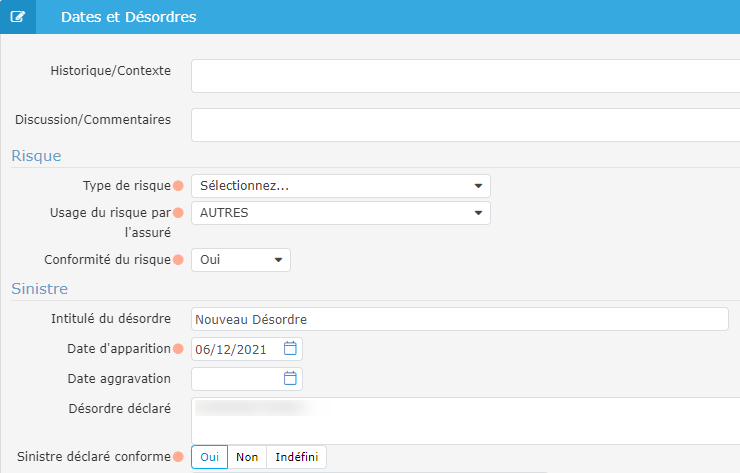Focus the empty Date aggravation field

click(x=236, y=379)
